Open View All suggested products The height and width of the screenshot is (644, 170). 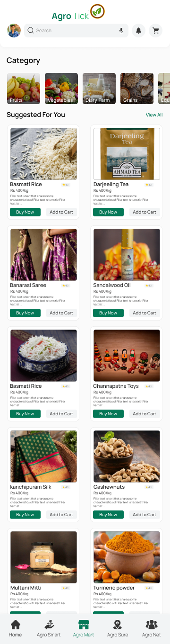154,115
